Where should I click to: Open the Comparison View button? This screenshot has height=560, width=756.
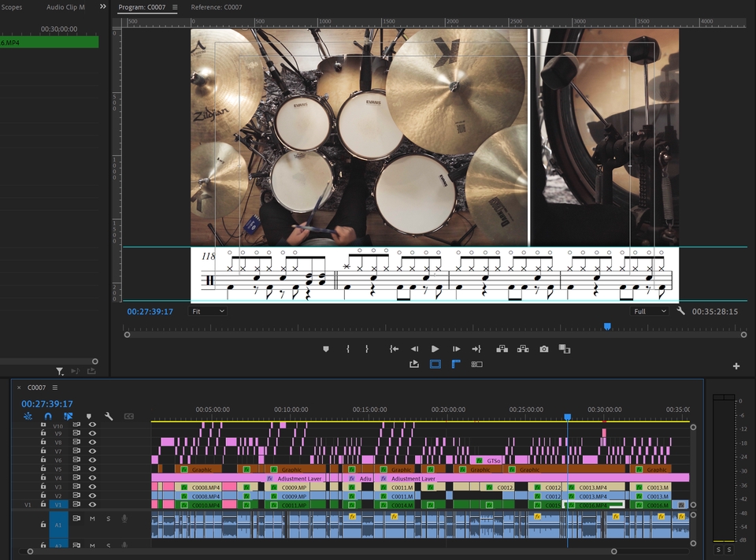pyautogui.click(x=564, y=349)
